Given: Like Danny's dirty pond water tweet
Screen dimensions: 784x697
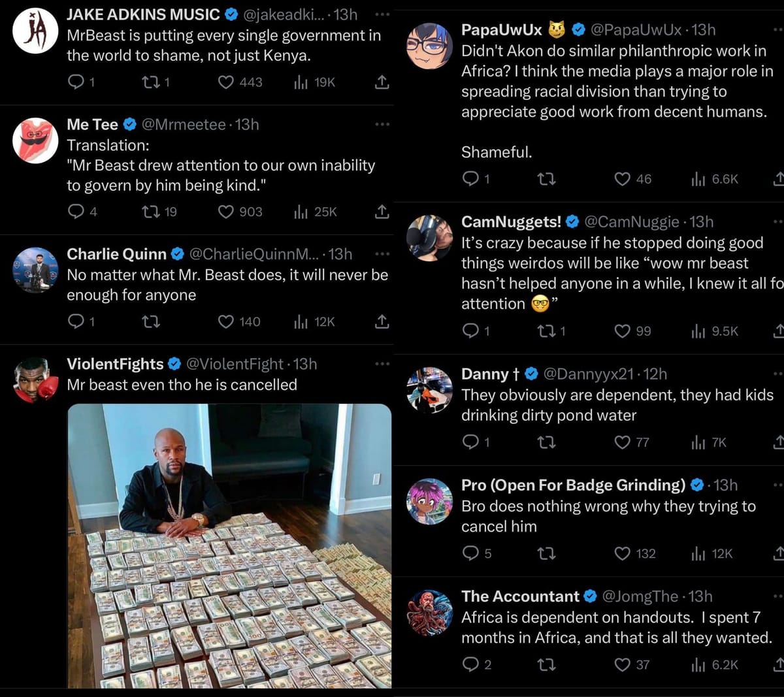Looking at the screenshot, I should pos(623,442).
